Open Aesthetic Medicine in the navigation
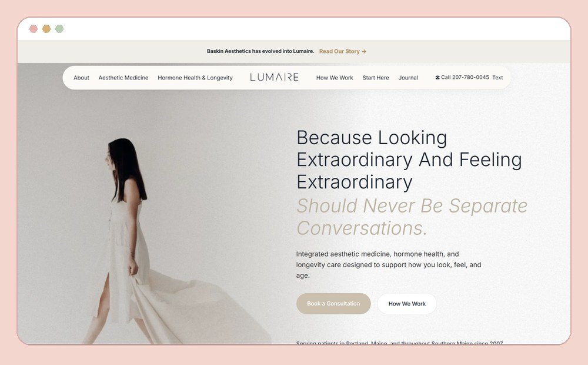Image resolution: width=588 pixels, height=365 pixels. (123, 78)
